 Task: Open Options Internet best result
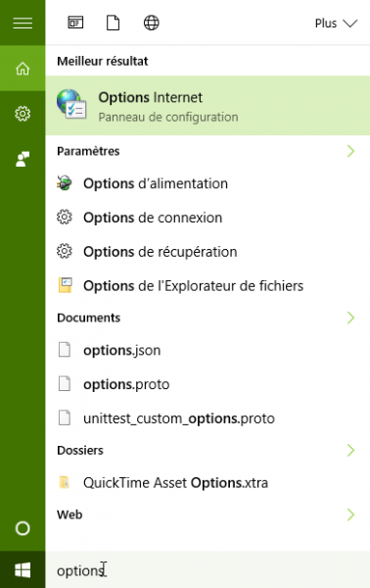208,106
